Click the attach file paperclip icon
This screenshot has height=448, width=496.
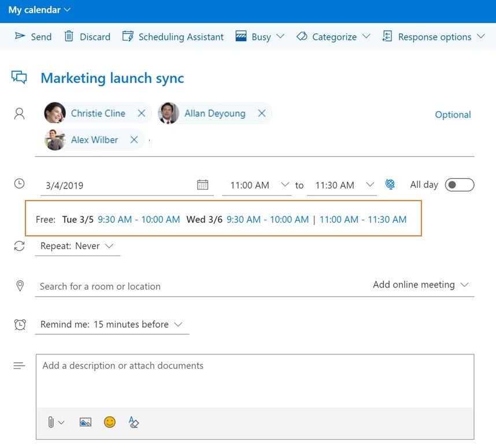[x=51, y=422]
